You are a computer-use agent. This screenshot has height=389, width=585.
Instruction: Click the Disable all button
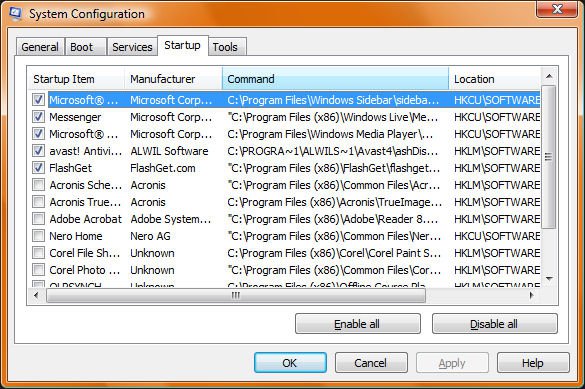click(x=494, y=324)
